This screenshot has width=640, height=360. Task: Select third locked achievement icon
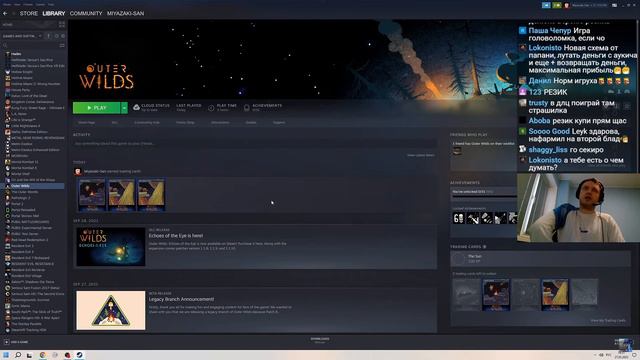click(487, 218)
